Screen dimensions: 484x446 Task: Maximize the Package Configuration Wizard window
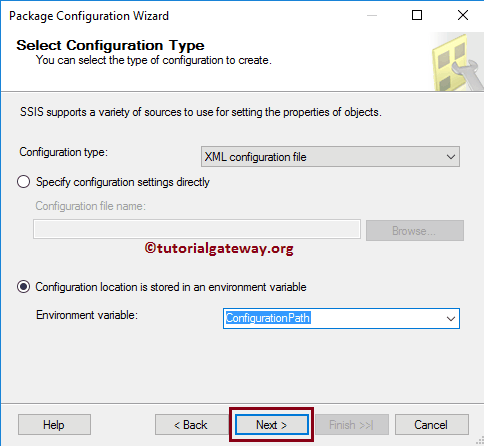(x=417, y=15)
